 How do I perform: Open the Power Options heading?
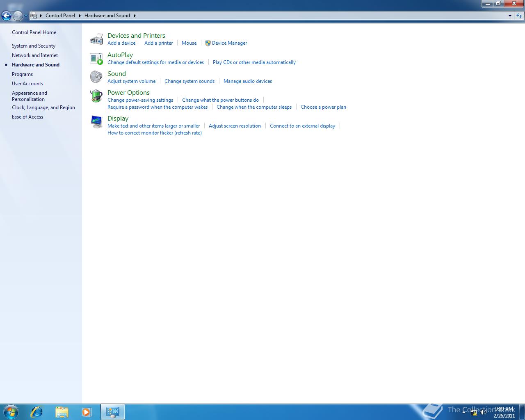pos(128,93)
